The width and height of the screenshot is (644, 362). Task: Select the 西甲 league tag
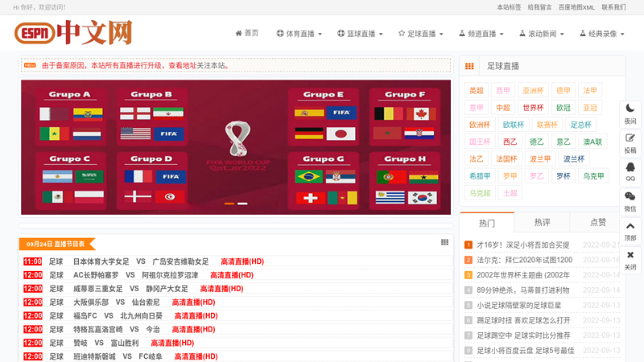(x=503, y=91)
